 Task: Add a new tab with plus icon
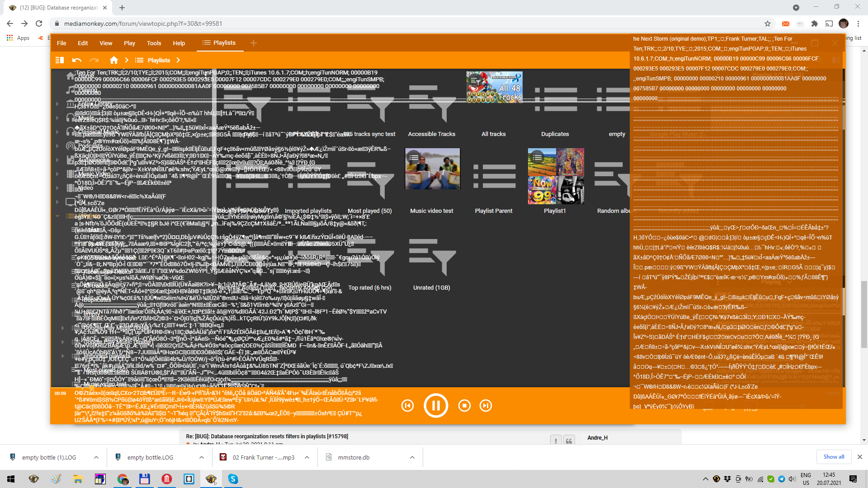254,43
